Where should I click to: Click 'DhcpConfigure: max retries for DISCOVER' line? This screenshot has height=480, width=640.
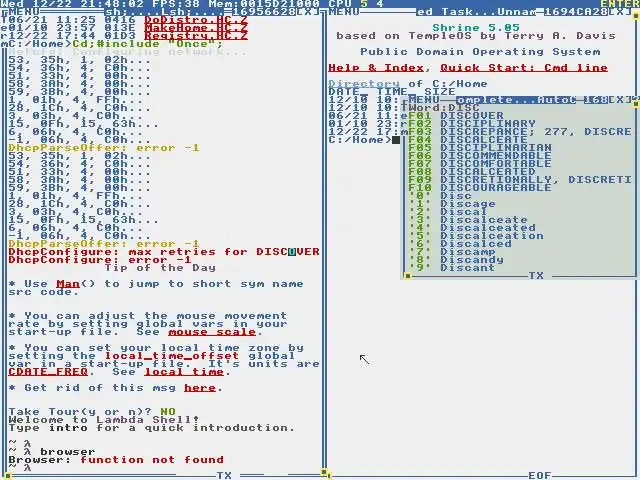pos(164,252)
